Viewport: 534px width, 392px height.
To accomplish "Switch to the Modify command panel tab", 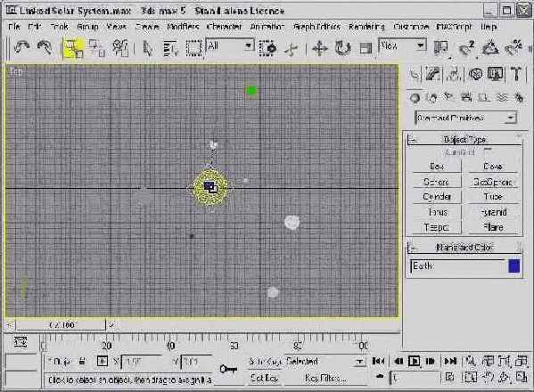I will (x=433, y=74).
